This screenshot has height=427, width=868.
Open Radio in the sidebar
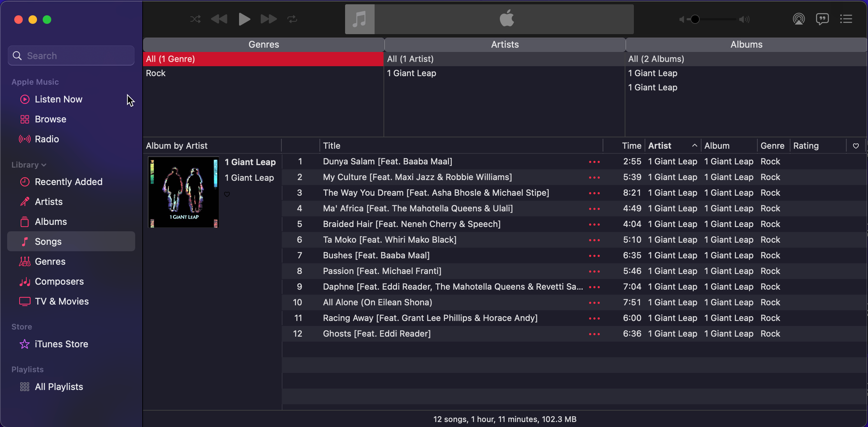pyautogui.click(x=47, y=139)
